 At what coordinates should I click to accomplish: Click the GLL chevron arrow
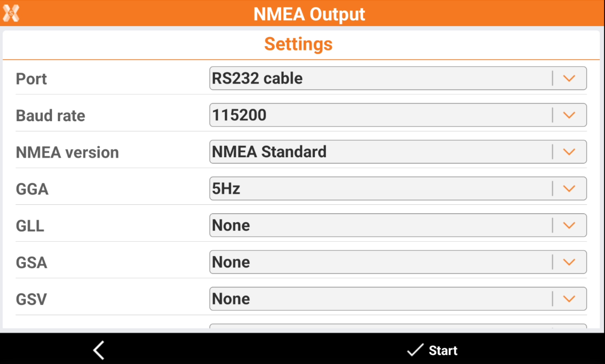pyautogui.click(x=569, y=225)
